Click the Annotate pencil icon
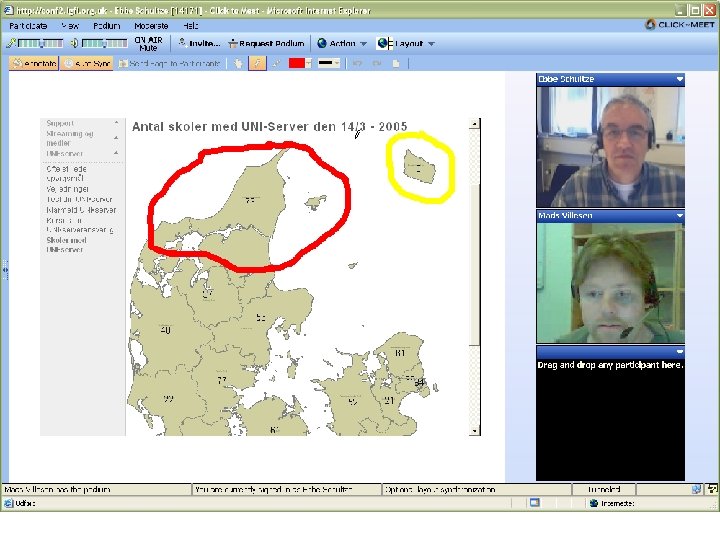This screenshot has height=540, width=720. click(17, 63)
